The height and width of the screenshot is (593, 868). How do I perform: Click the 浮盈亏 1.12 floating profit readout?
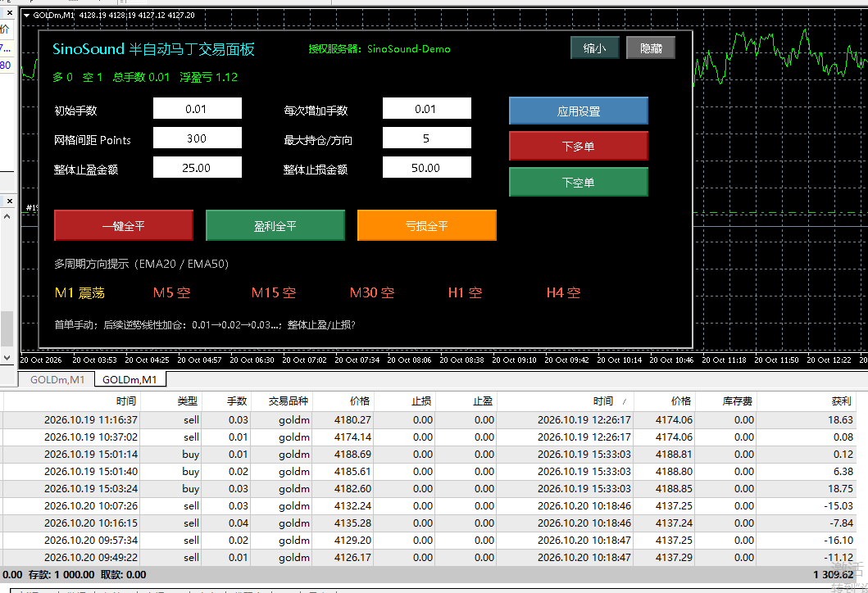click(209, 77)
